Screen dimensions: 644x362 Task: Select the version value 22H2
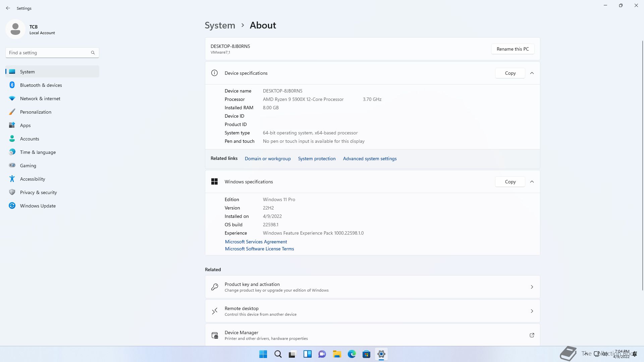(268, 208)
